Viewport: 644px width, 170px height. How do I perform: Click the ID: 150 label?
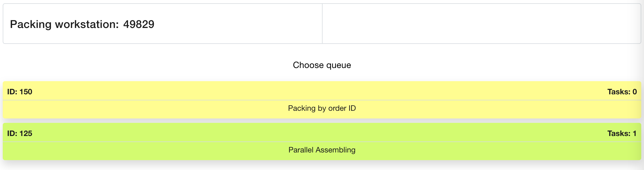click(20, 92)
